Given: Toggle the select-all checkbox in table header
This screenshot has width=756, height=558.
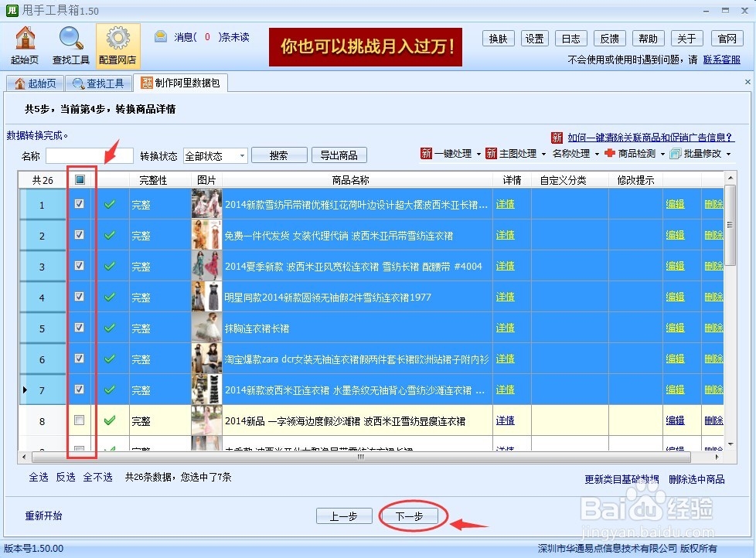Looking at the screenshot, I should 80,179.
